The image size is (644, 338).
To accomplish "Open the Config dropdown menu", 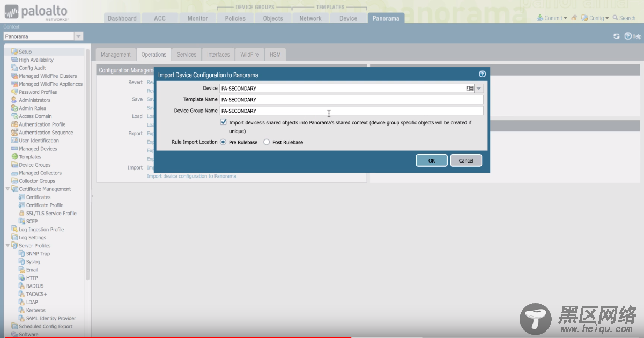I will (x=595, y=18).
